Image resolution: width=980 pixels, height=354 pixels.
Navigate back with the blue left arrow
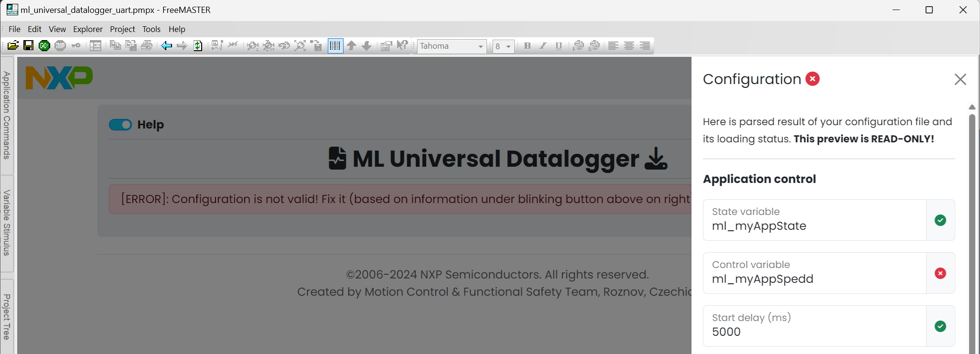166,46
